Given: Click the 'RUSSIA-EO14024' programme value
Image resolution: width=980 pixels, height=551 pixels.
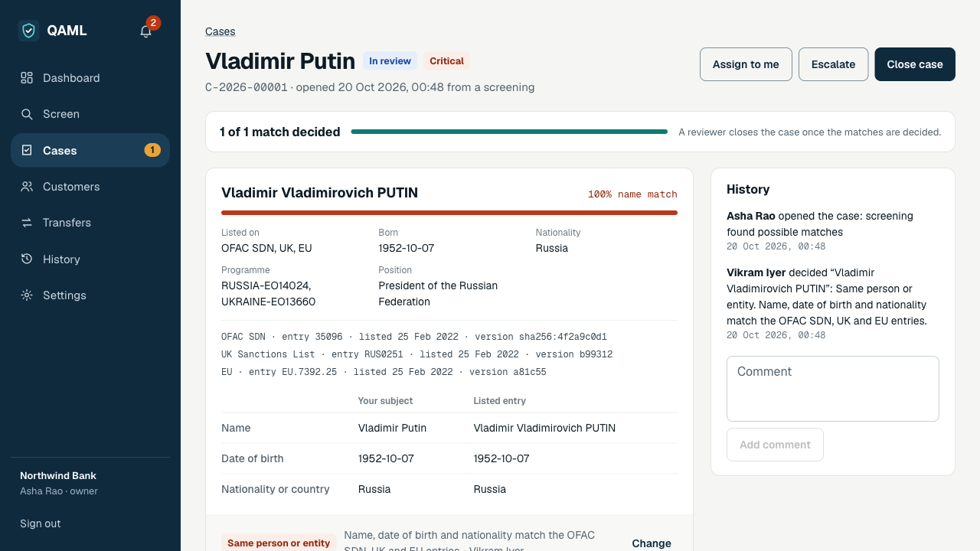Looking at the screenshot, I should point(266,285).
